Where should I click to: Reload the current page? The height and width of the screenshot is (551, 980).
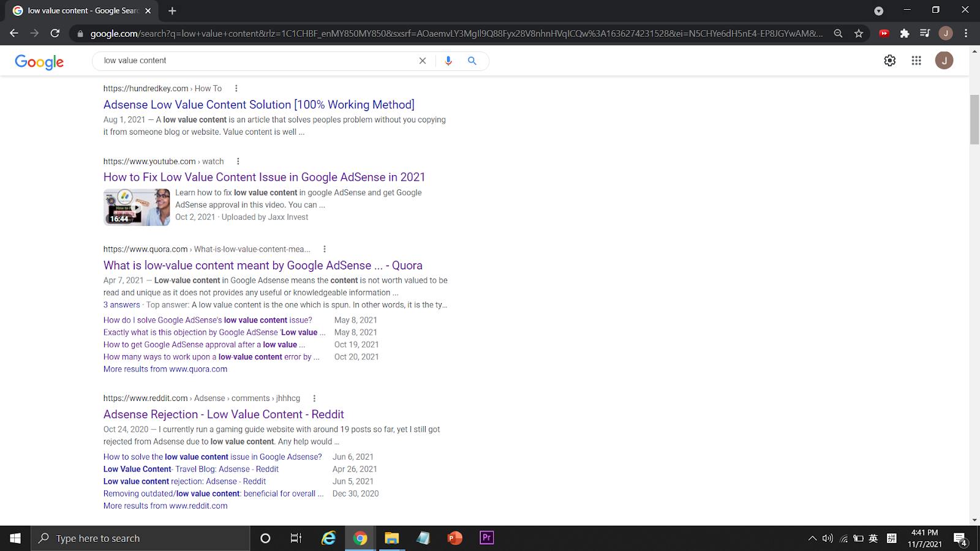tap(55, 33)
